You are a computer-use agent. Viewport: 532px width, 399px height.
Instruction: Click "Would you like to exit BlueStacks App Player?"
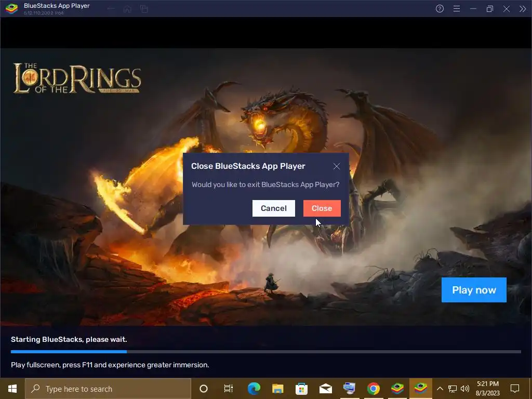pyautogui.click(x=265, y=184)
